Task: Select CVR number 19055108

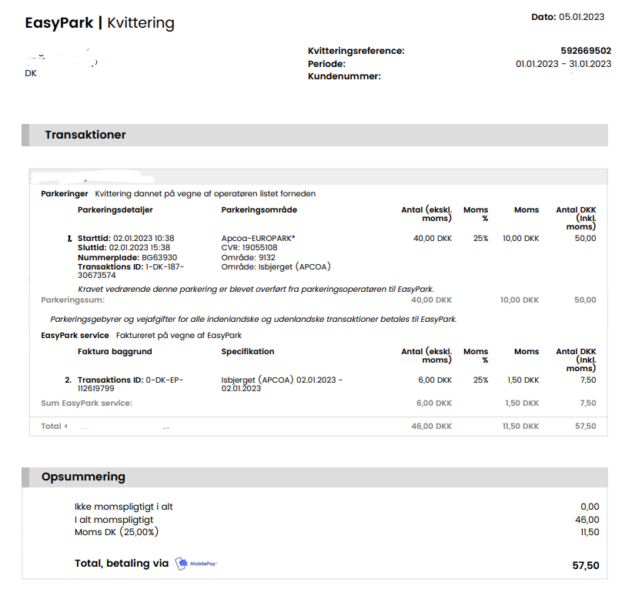Action: click(x=258, y=247)
